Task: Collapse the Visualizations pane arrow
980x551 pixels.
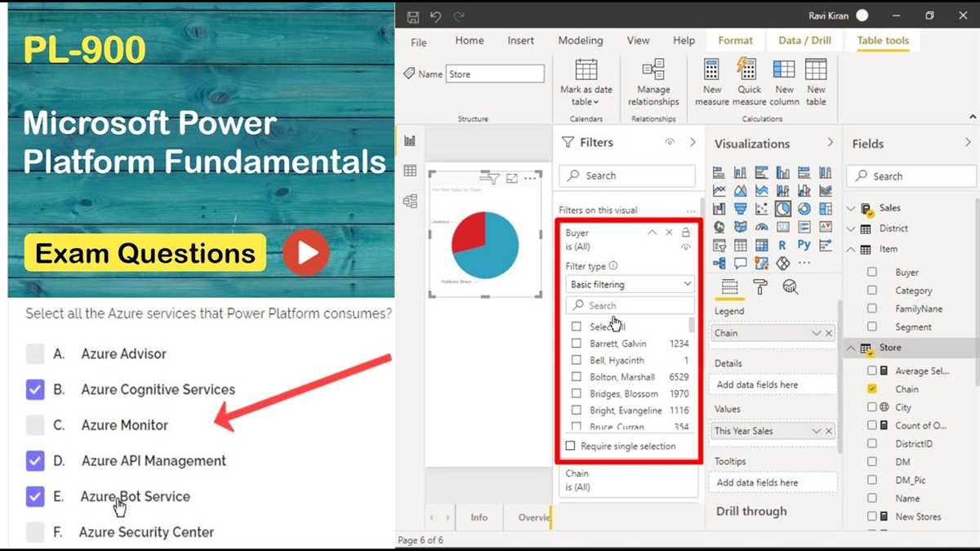Action: click(x=831, y=143)
